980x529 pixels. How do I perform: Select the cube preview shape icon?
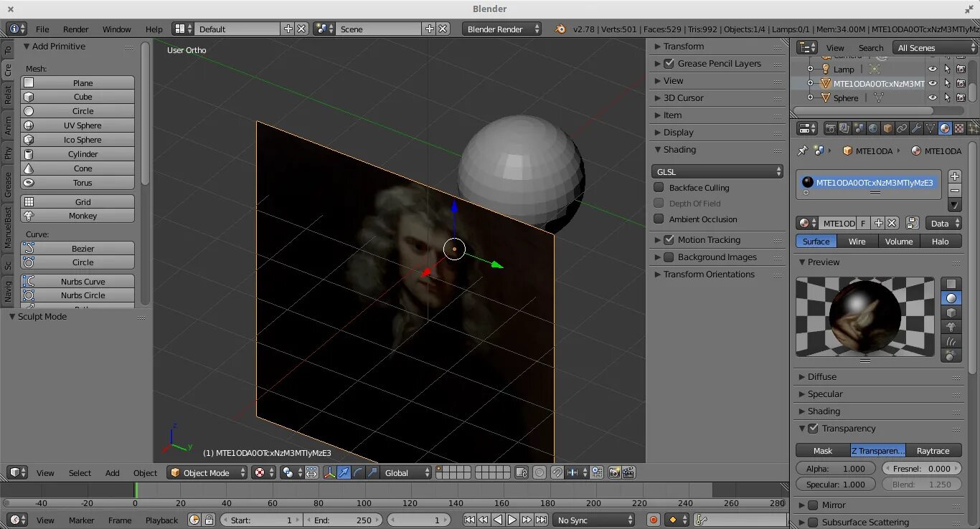coord(951,313)
